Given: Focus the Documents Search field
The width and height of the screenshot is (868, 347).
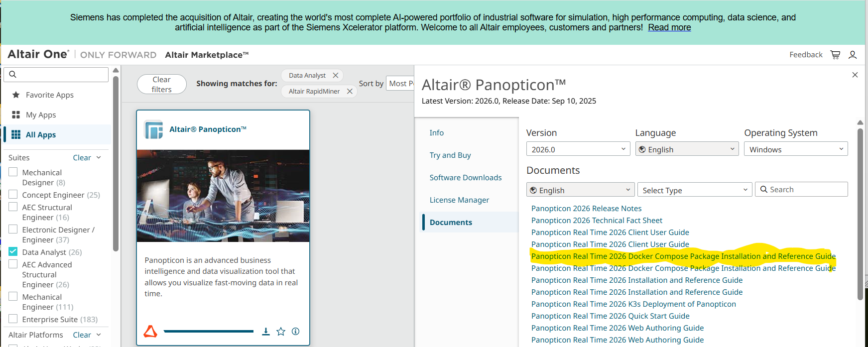Looking at the screenshot, I should [801, 189].
